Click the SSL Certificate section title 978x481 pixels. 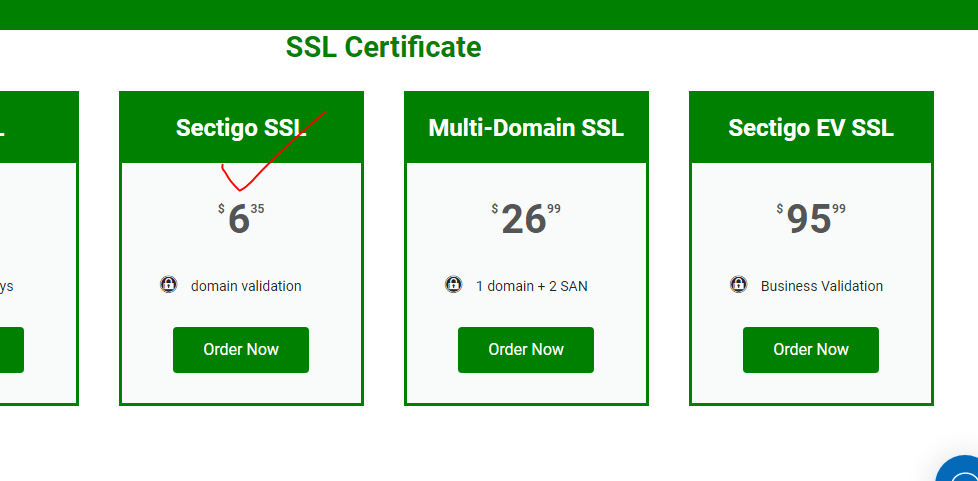(x=384, y=47)
